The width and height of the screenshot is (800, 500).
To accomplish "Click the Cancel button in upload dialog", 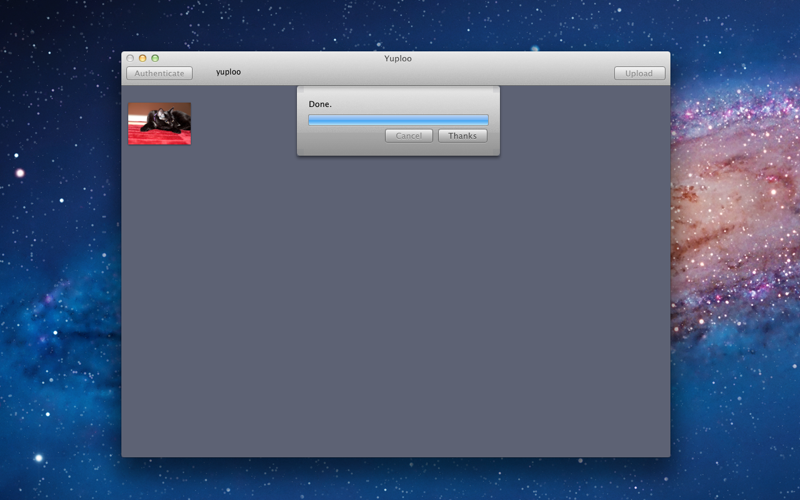I will point(409,136).
